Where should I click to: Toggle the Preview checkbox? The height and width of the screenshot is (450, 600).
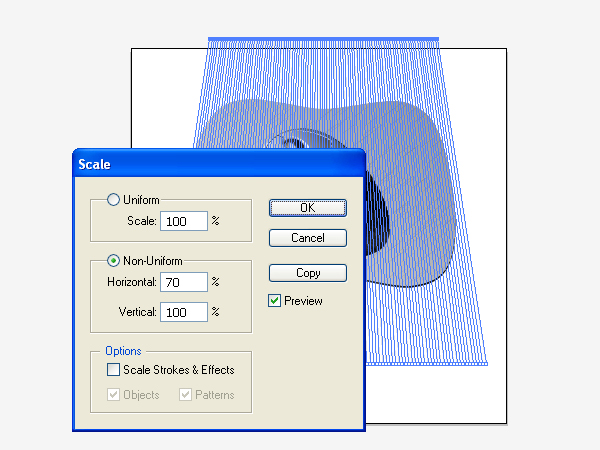click(274, 301)
